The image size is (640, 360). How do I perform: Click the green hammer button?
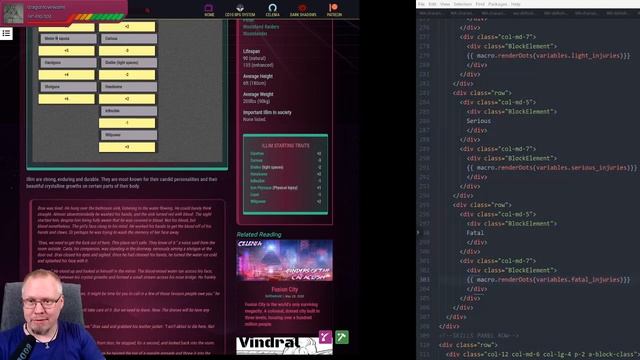click(342, 337)
